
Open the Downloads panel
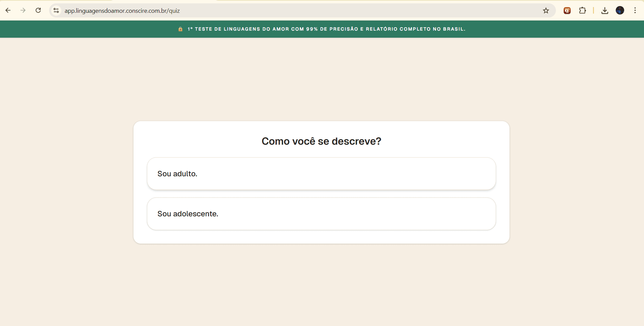(x=605, y=10)
